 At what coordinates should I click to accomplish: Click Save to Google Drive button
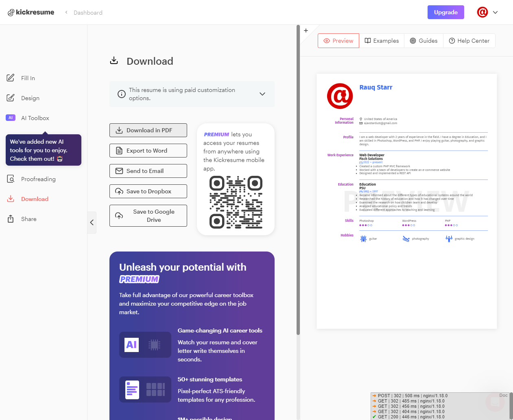coord(148,216)
